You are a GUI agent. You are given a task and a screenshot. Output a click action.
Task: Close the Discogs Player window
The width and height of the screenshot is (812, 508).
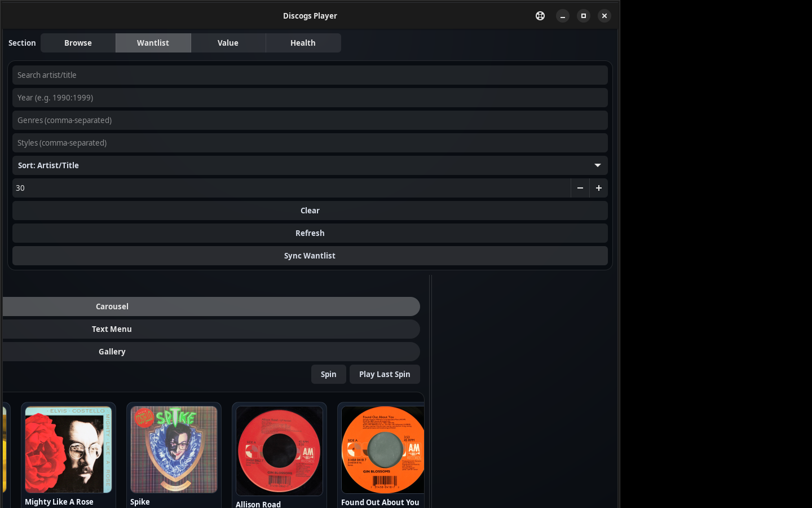[x=604, y=16]
